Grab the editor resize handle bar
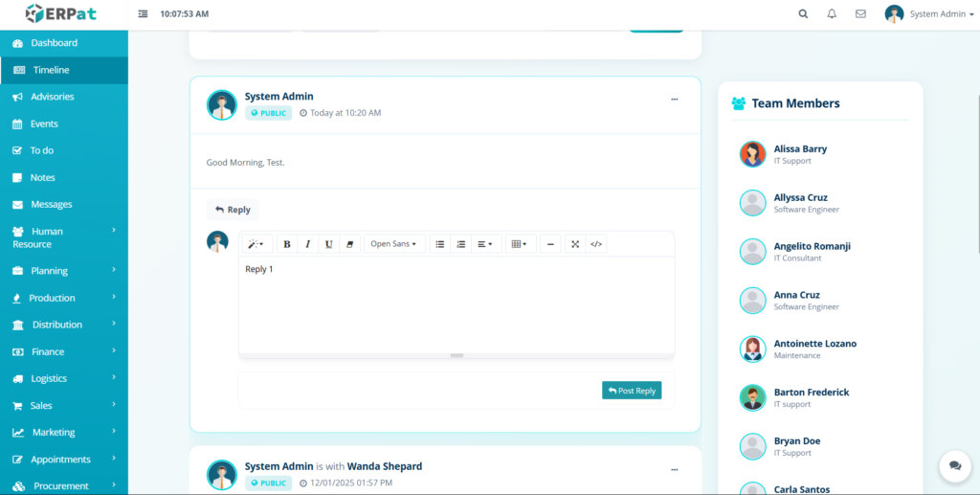Screen dimensions: 980x495 [457, 355]
